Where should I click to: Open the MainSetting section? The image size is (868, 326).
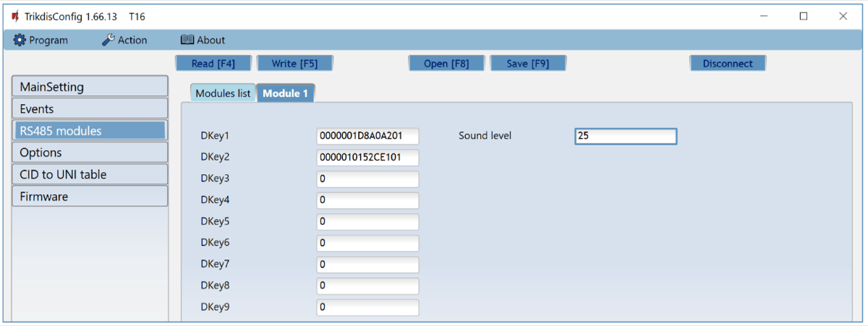pyautogui.click(x=90, y=87)
